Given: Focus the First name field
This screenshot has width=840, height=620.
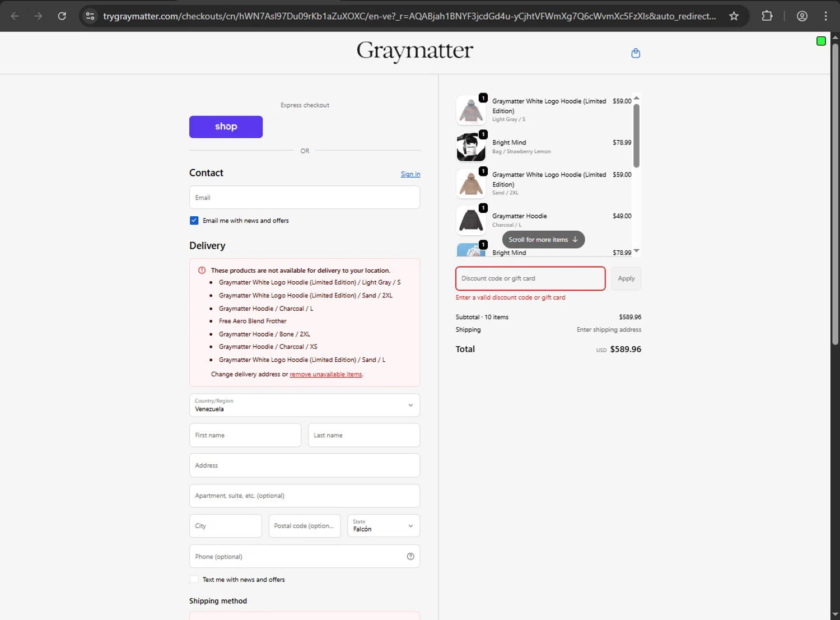Looking at the screenshot, I should [245, 435].
